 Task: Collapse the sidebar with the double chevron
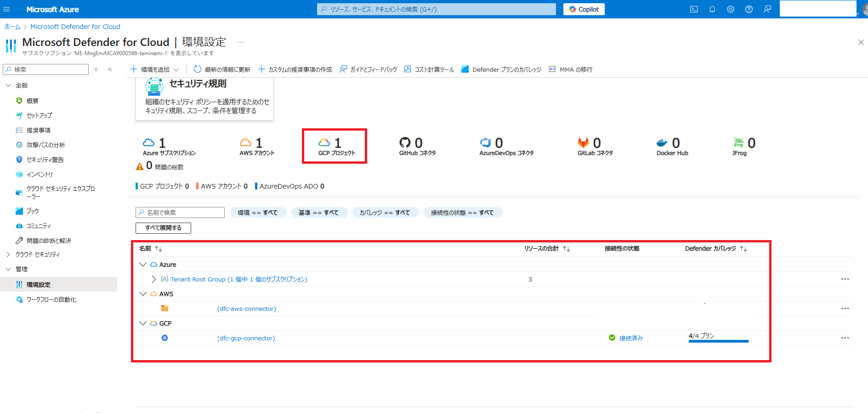point(110,69)
